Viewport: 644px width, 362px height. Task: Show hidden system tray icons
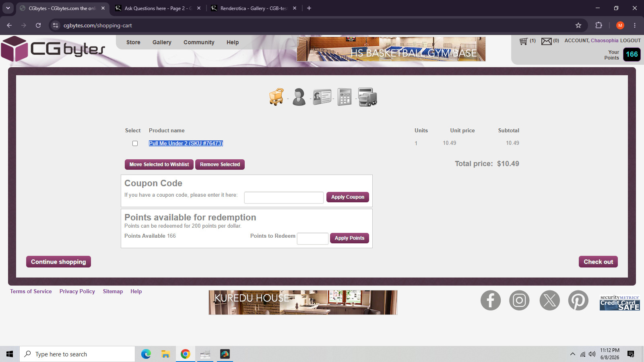coord(573,354)
